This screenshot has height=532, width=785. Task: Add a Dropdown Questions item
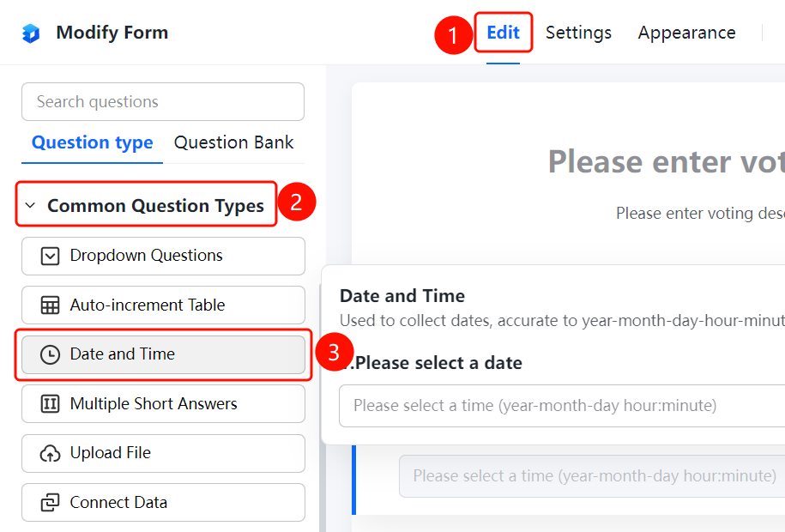point(163,256)
